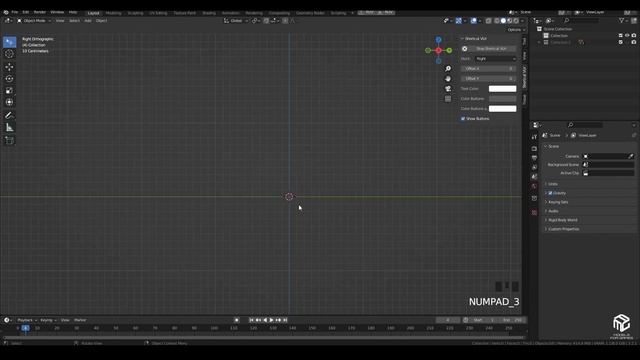The image size is (640, 360).
Task: Open the Global transform orientation dropdown
Action: 236,21
